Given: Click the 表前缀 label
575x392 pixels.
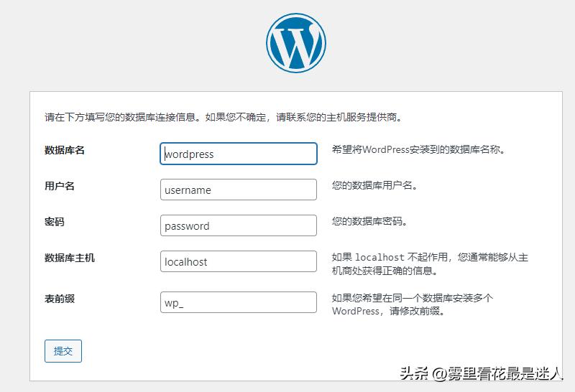Looking at the screenshot, I should [x=60, y=299].
